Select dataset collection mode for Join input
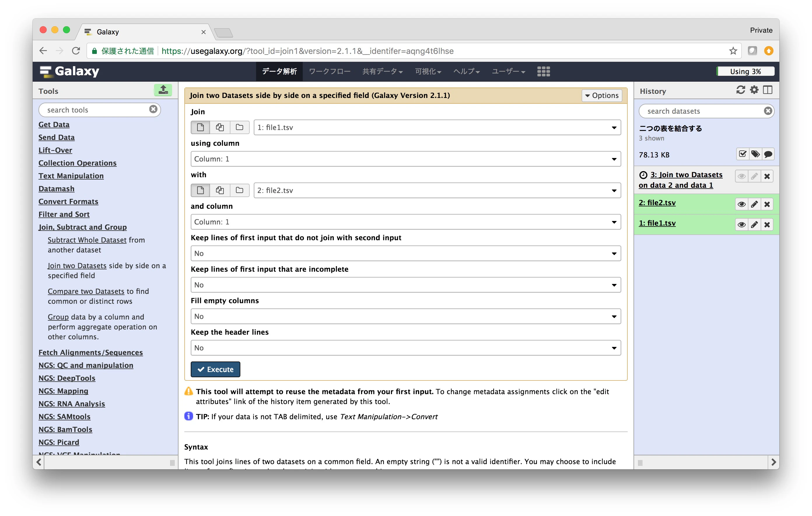This screenshot has width=812, height=516. click(239, 127)
